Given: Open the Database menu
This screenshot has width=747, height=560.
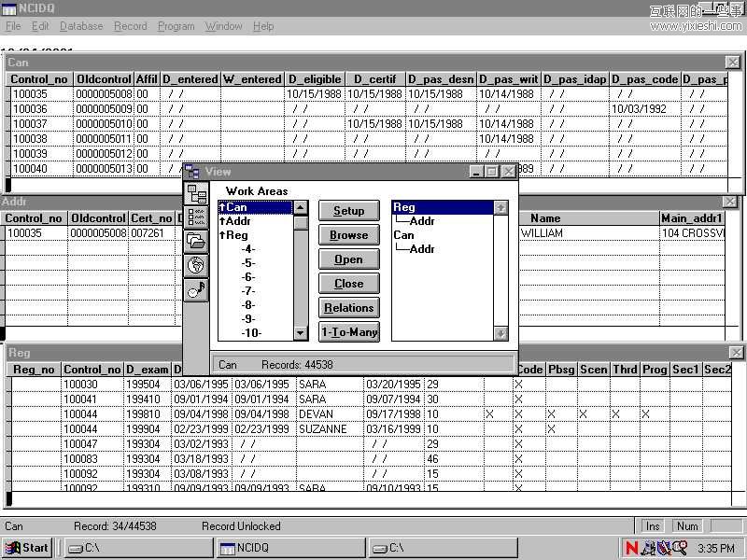Looking at the screenshot, I should pos(81,26).
